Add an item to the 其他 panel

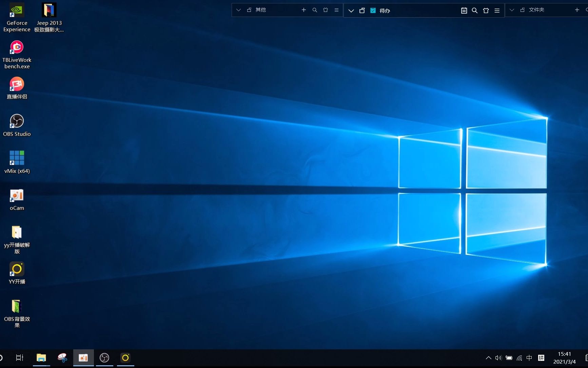(304, 10)
